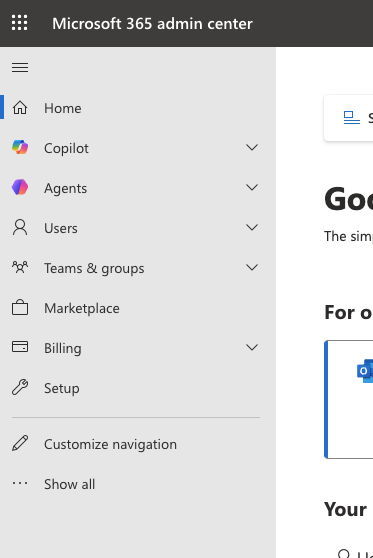Click the blue laptop icon in the top card
373x558 pixels.
(352, 118)
